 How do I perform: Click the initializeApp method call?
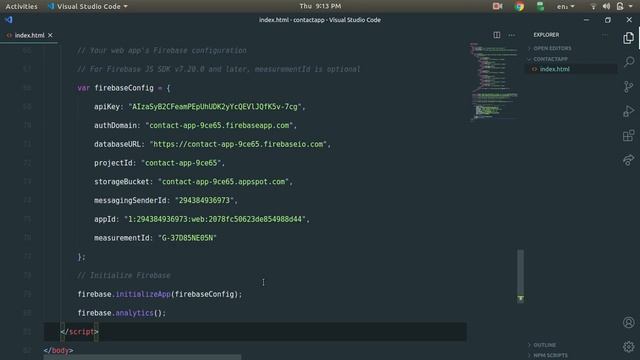pyautogui.click(x=142, y=294)
